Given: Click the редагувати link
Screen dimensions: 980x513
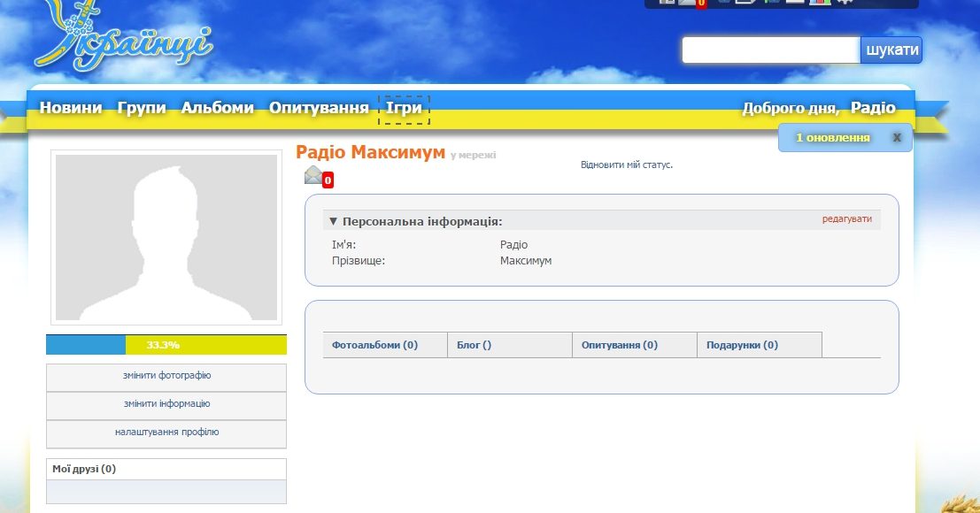Looking at the screenshot, I should tap(847, 219).
